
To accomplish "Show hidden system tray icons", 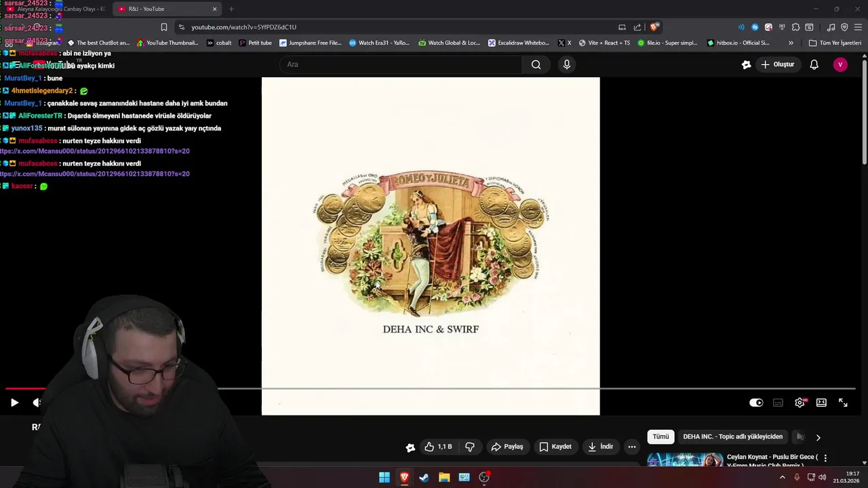I will coord(782,477).
